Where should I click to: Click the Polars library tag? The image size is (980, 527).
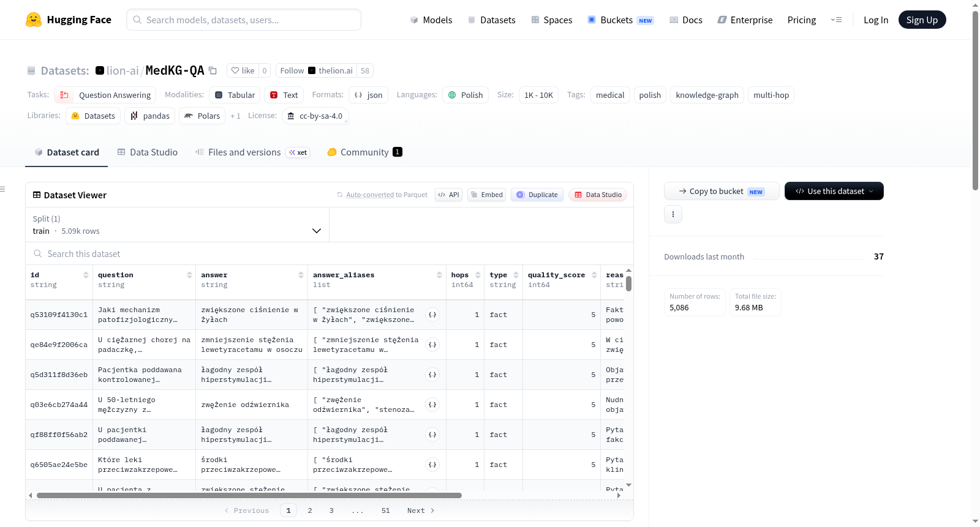pos(202,116)
